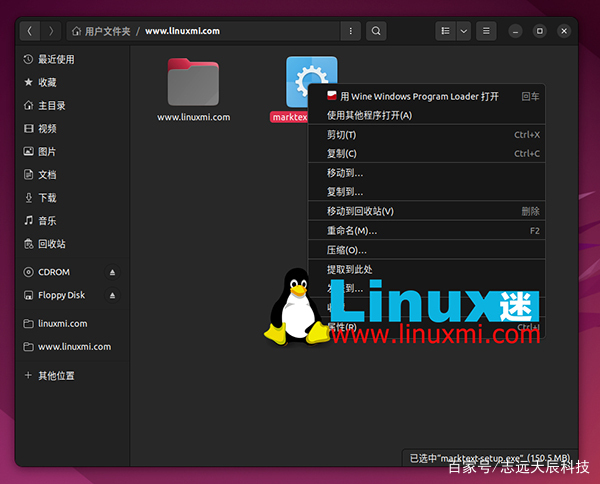The width and height of the screenshot is (600, 484).
Task: Choose 用 Wine Windows Program Loader 打开
Action: click(x=426, y=96)
